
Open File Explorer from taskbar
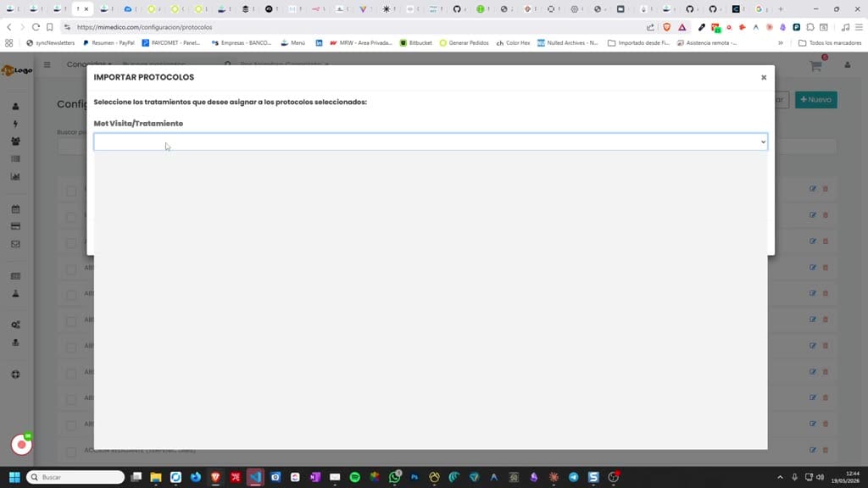tap(156, 477)
